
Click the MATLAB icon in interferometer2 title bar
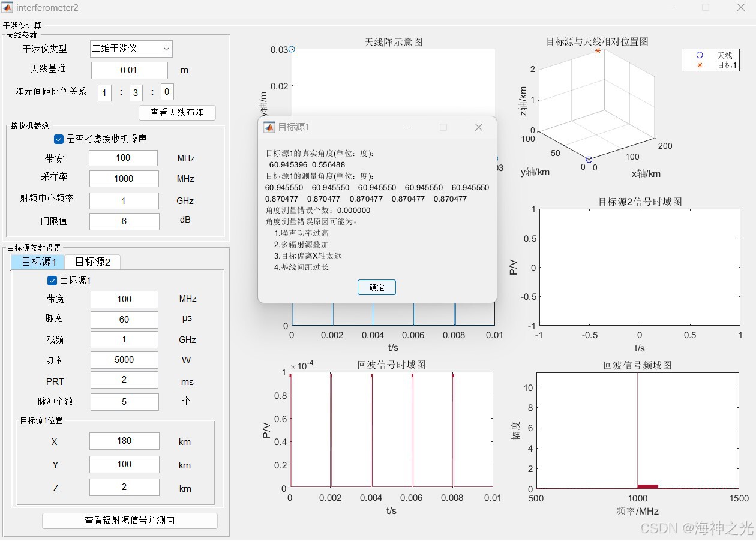[x=8, y=8]
